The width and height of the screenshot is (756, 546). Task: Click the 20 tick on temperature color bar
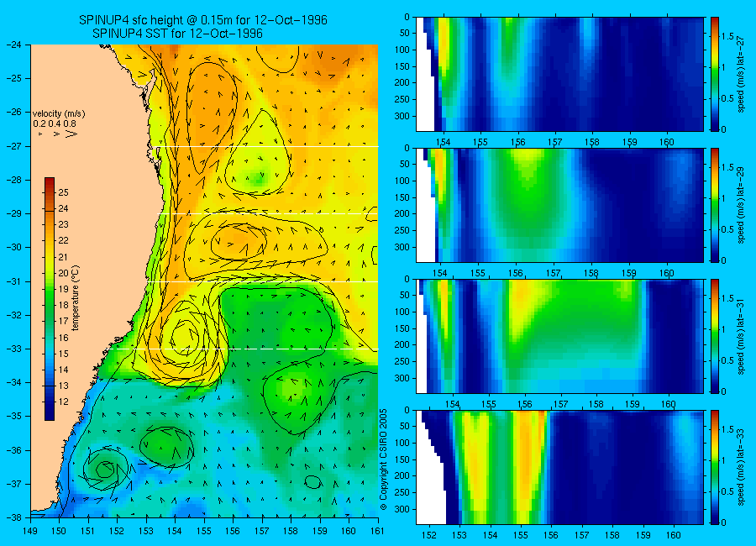(63, 273)
